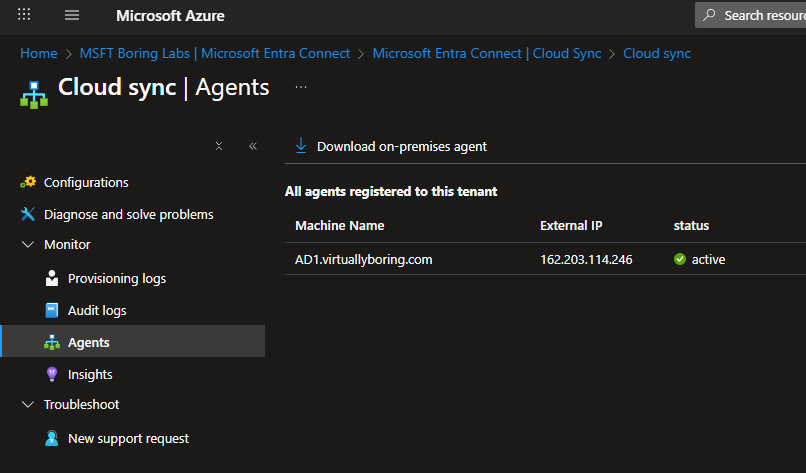Select the Monitor section label
This screenshot has height=473, width=806.
coord(67,245)
